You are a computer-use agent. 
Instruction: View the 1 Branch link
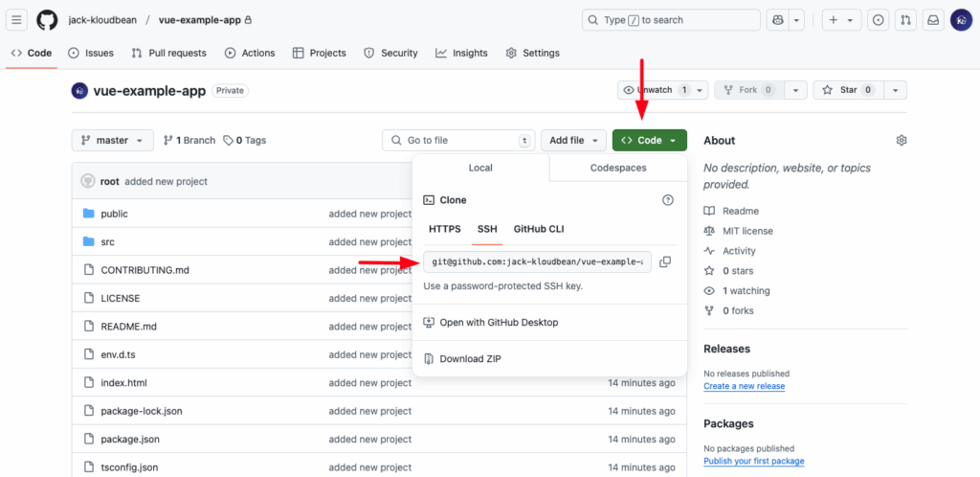(189, 140)
